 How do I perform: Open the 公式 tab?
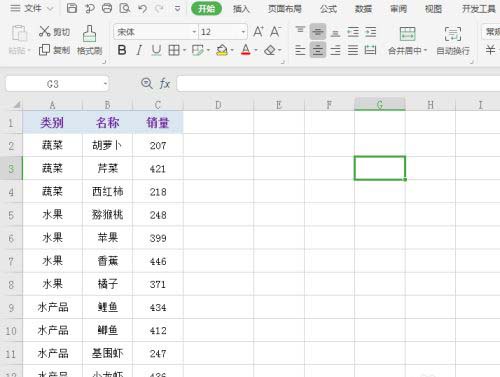(x=328, y=9)
